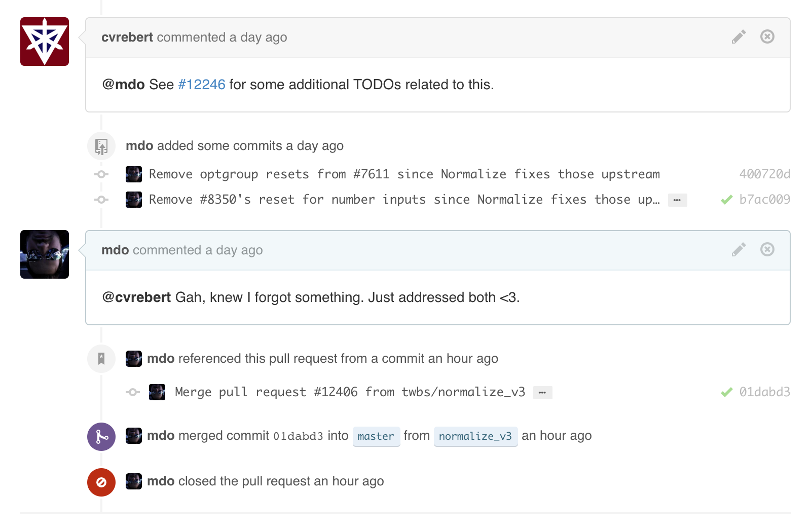Select the master branch label
Screen dimensions: 811x532
point(376,436)
